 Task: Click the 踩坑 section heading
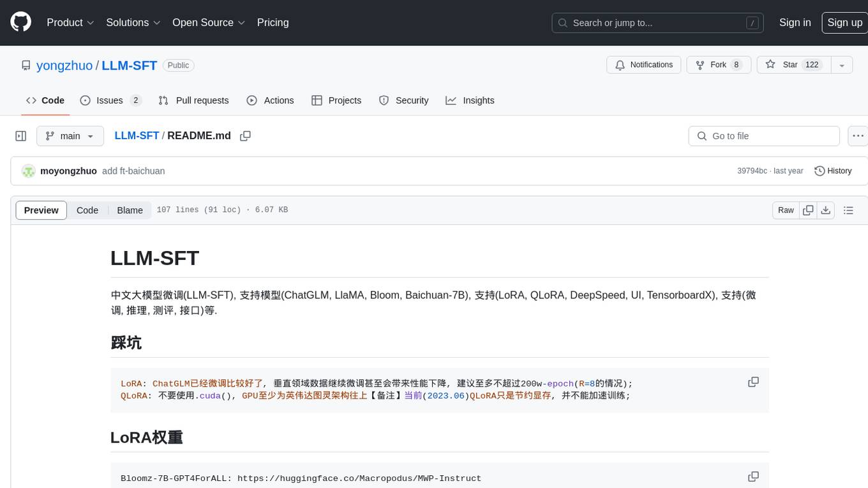[126, 343]
